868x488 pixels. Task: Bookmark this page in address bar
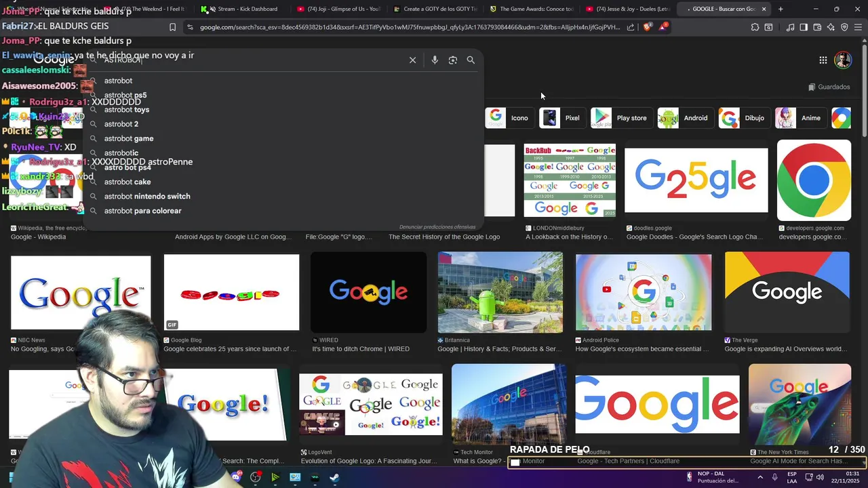172,27
